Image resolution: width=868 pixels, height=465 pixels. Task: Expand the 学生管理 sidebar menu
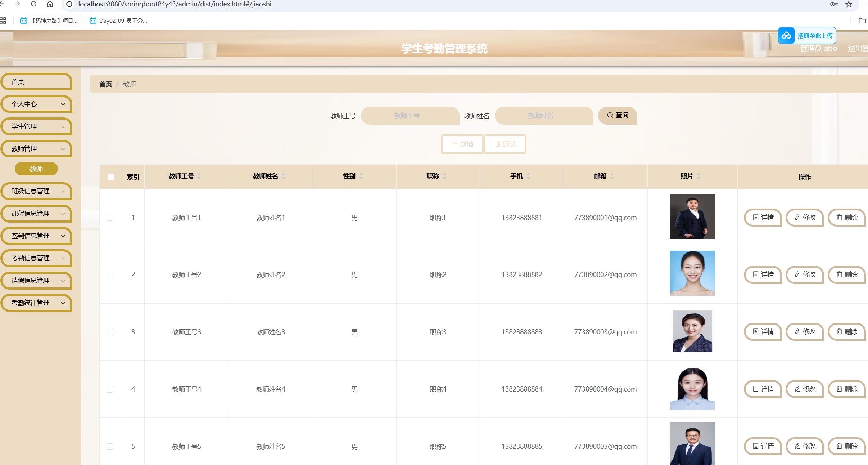tap(36, 126)
